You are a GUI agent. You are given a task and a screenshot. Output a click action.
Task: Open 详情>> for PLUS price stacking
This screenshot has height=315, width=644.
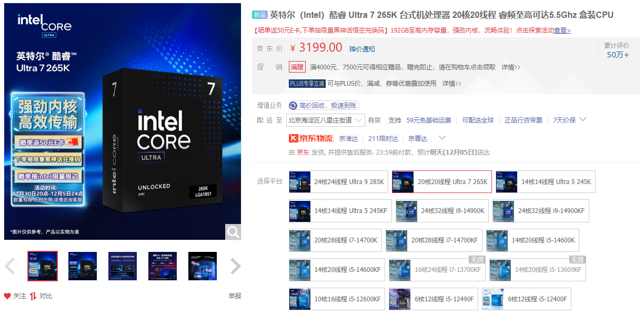[x=451, y=84]
